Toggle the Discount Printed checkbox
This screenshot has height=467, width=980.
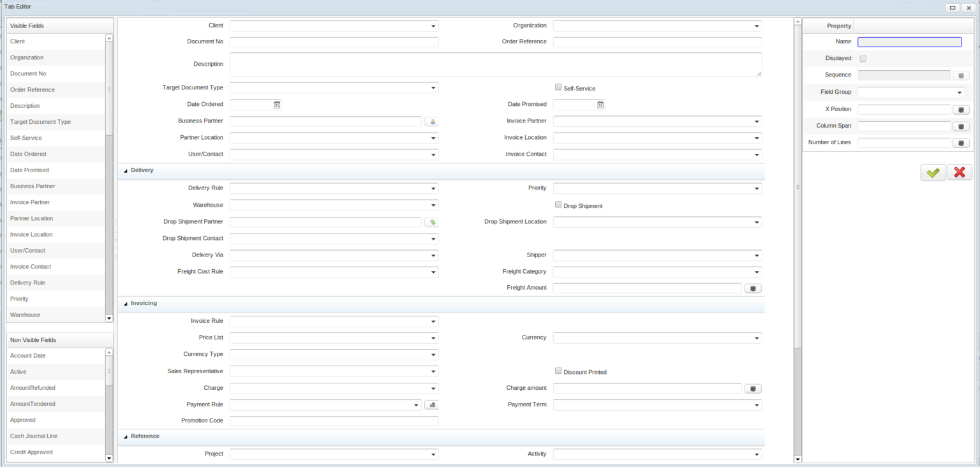pos(558,371)
